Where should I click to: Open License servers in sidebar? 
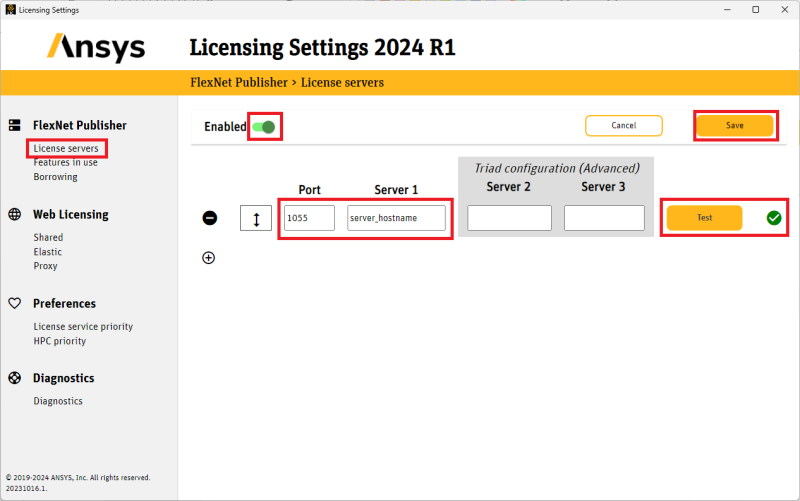[x=65, y=148]
